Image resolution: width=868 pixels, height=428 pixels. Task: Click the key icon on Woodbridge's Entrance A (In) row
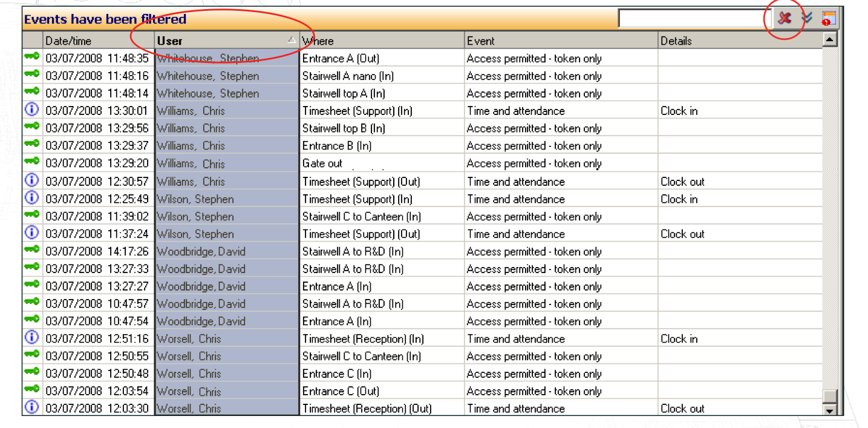(33, 286)
